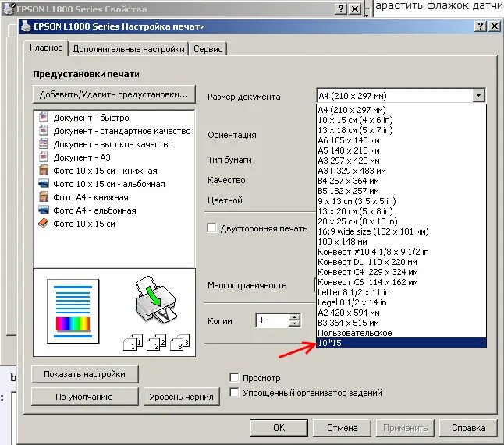Select Legal 8 1/2 x 14 in size

click(x=401, y=302)
